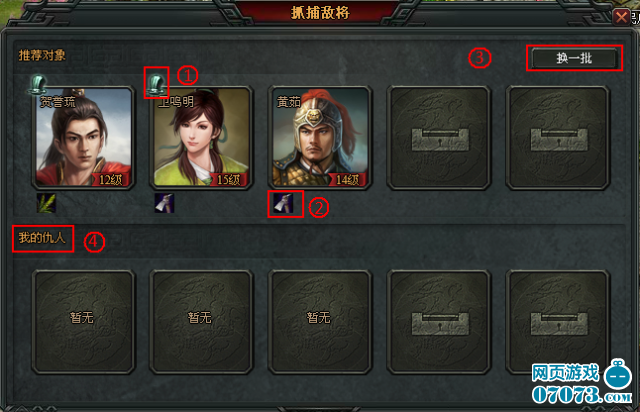Click the green hat icon above 卫鸣明
640x412 pixels.
pos(156,85)
